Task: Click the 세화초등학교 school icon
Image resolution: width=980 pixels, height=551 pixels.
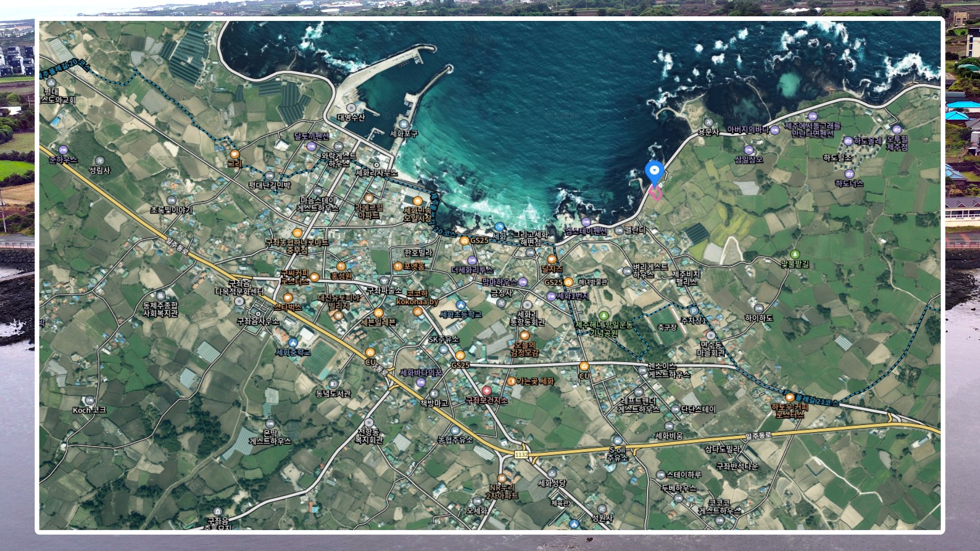Action: [x=460, y=305]
